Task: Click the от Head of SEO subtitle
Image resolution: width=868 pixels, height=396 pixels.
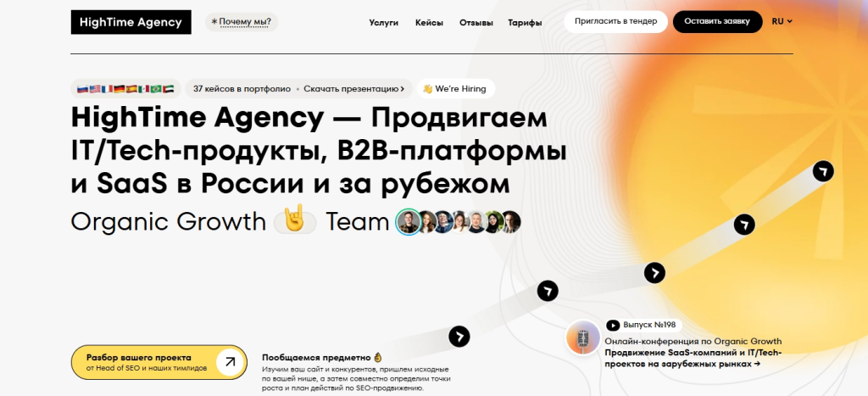Action: click(147, 368)
